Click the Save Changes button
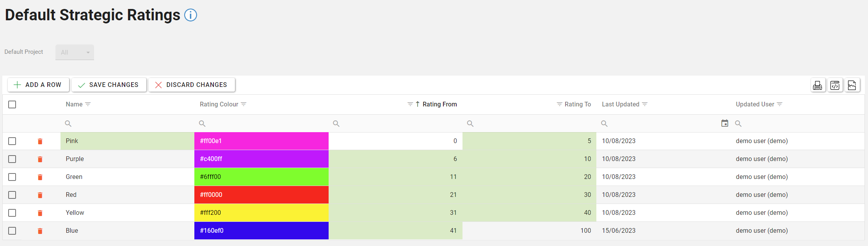This screenshot has width=868, height=246. pyautogui.click(x=109, y=85)
